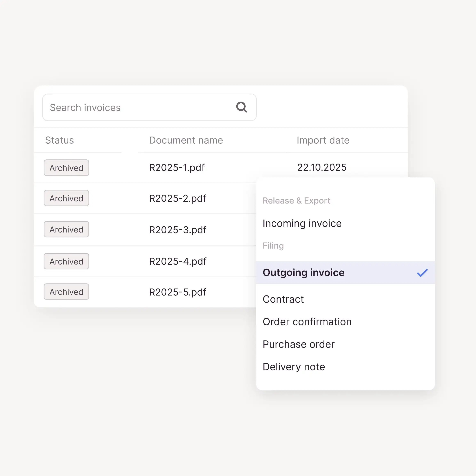Image resolution: width=476 pixels, height=476 pixels.
Task: Open document R2025-4.pdf
Action: tap(177, 261)
